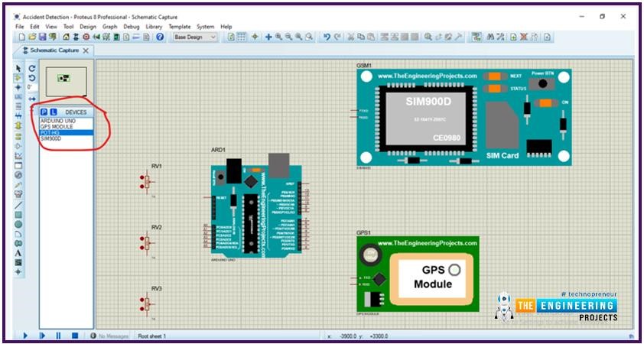
Task: Rotate clockwise using the rotation icon
Action: tap(32, 69)
